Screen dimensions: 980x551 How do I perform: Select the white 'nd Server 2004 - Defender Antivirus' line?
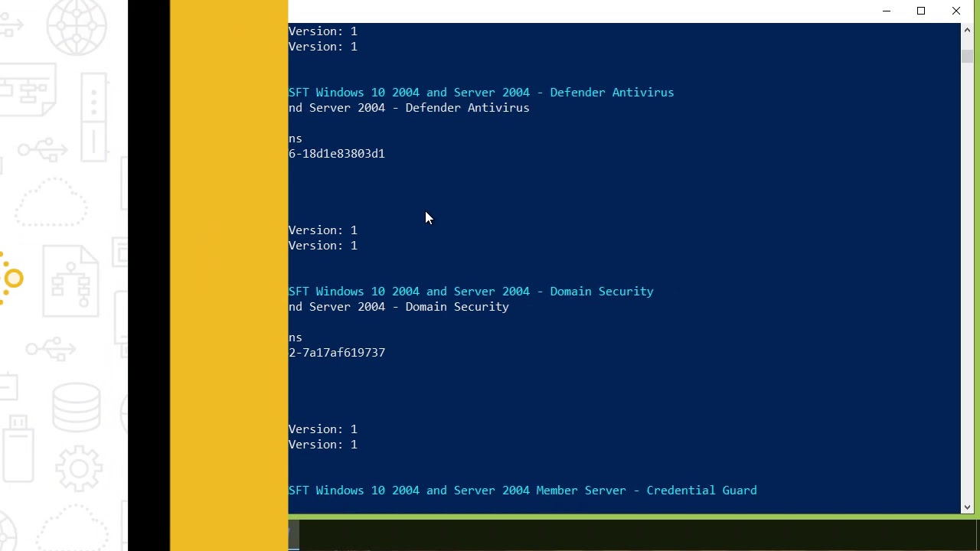pos(409,108)
